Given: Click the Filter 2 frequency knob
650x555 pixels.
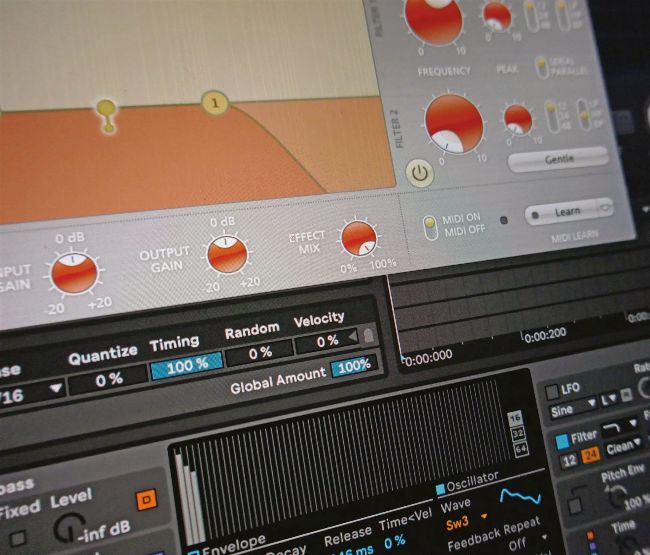Looking at the screenshot, I should [x=453, y=124].
